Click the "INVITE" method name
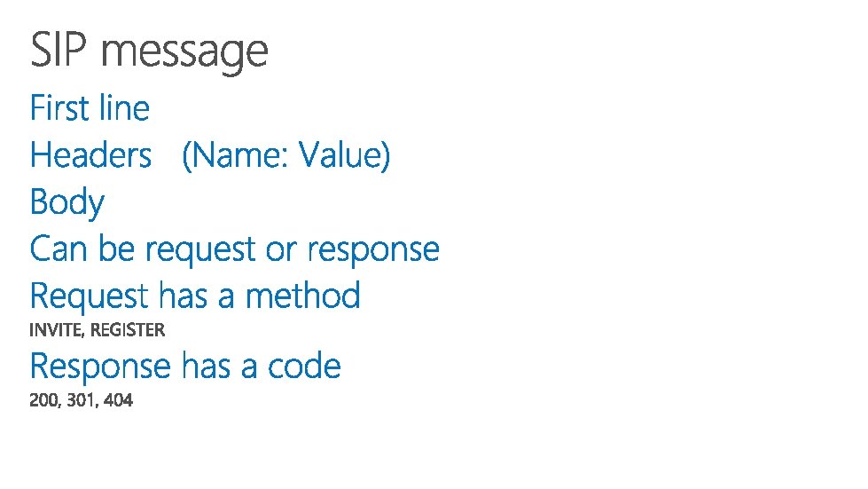The width and height of the screenshot is (868, 489). pos(57,330)
